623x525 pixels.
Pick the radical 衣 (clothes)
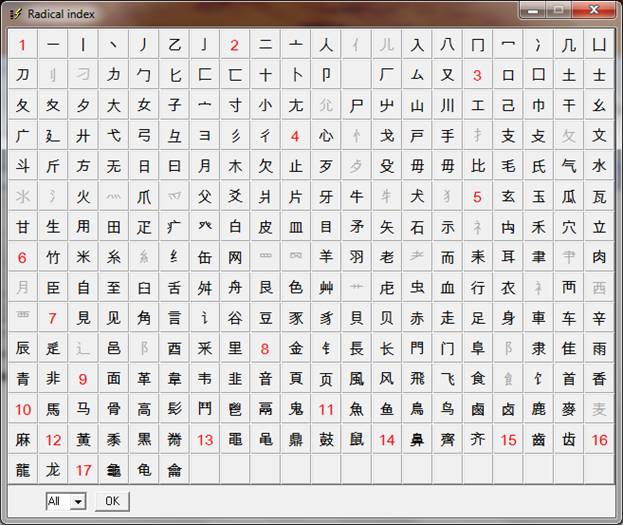point(508,287)
